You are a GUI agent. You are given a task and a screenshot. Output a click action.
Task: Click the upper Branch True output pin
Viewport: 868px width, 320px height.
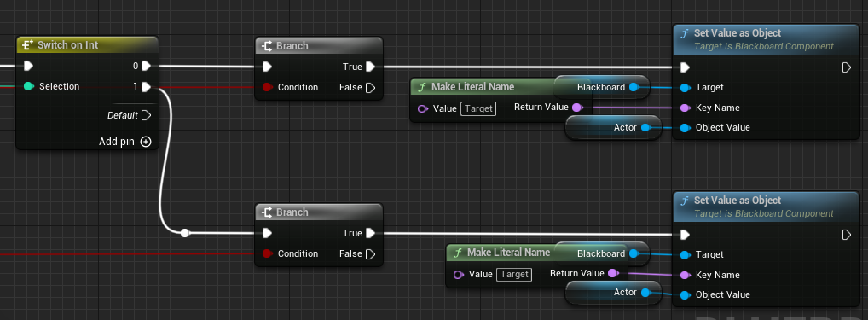(370, 67)
